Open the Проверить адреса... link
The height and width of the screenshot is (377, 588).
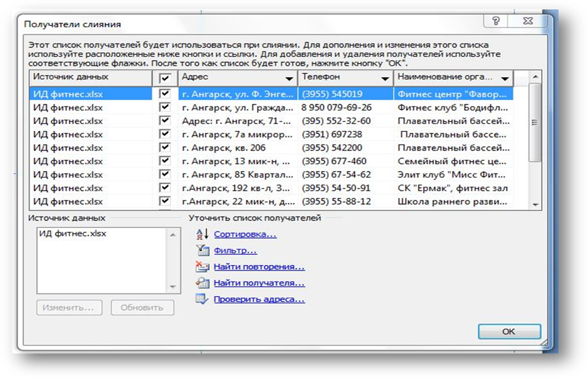(x=259, y=299)
